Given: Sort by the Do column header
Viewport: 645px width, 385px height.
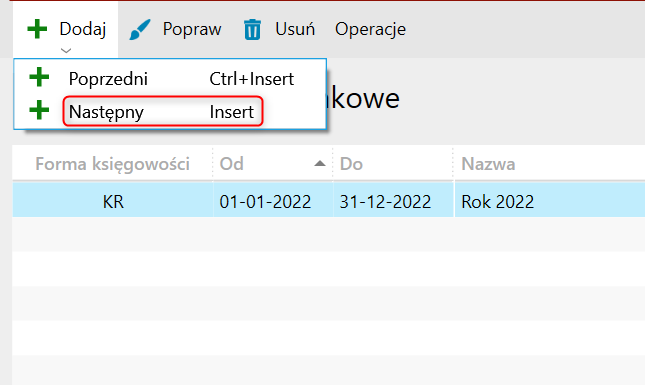Looking at the screenshot, I should tap(393, 164).
